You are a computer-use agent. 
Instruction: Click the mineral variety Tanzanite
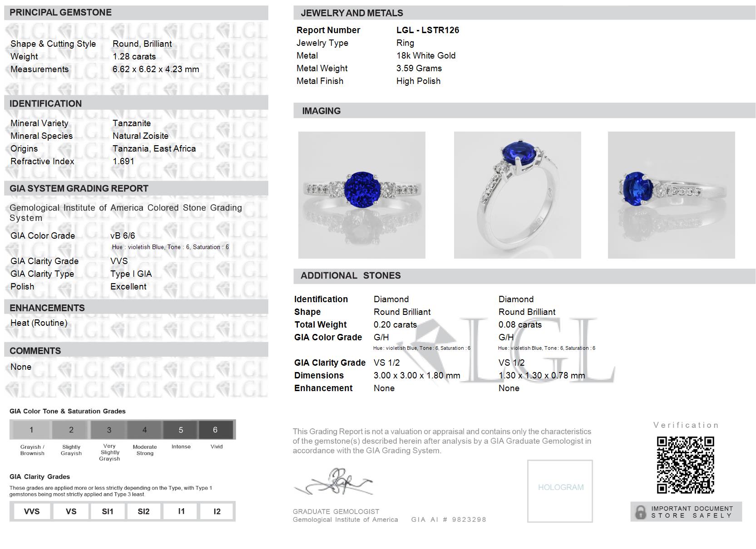[132, 123]
